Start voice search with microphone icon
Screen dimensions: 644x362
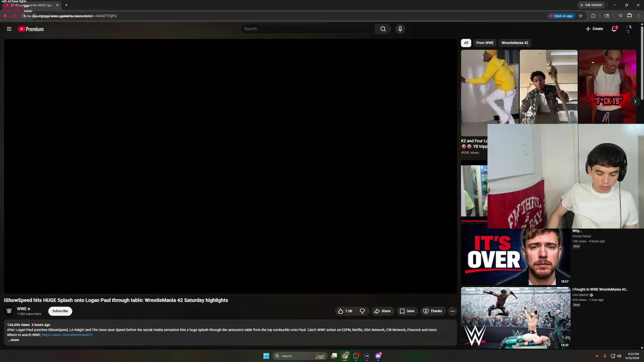click(x=400, y=29)
